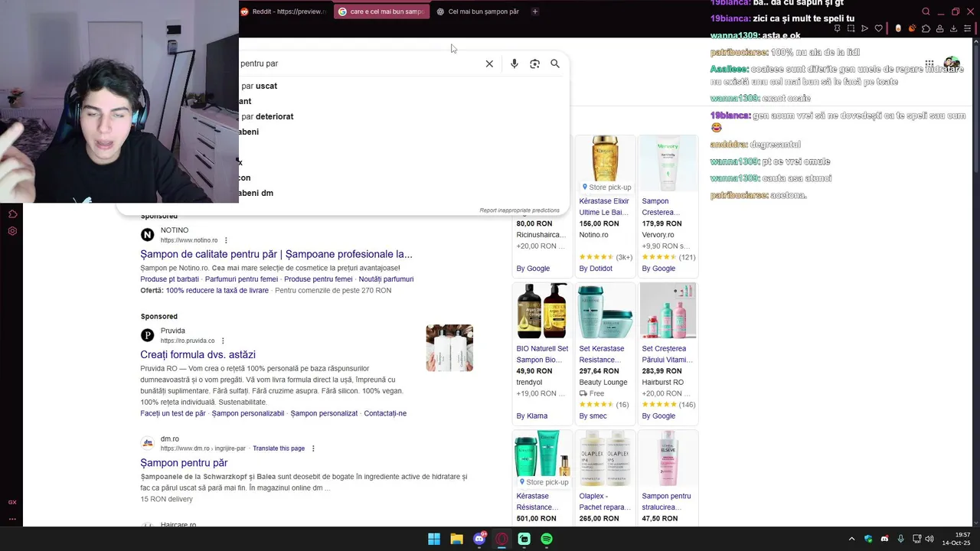Open 'Creați formula dvs. astăzi' Pruvida result
This screenshot has height=551, width=980.
point(198,354)
